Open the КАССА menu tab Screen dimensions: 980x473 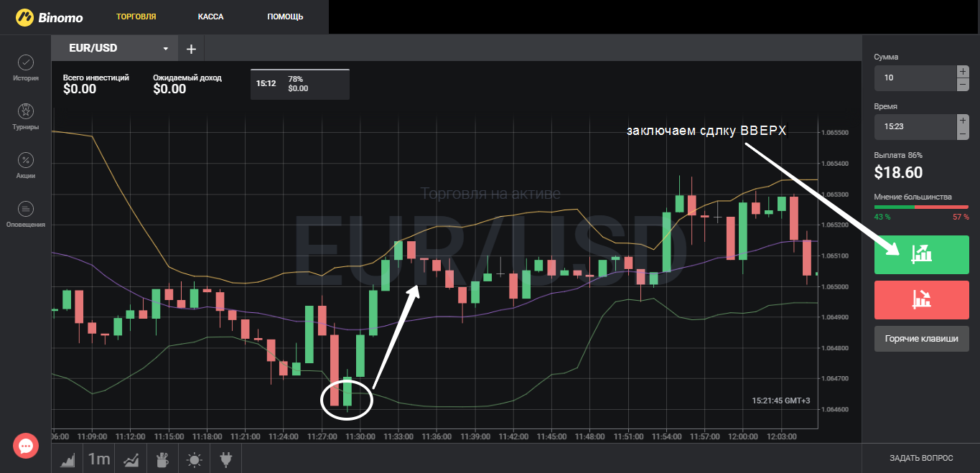point(210,17)
